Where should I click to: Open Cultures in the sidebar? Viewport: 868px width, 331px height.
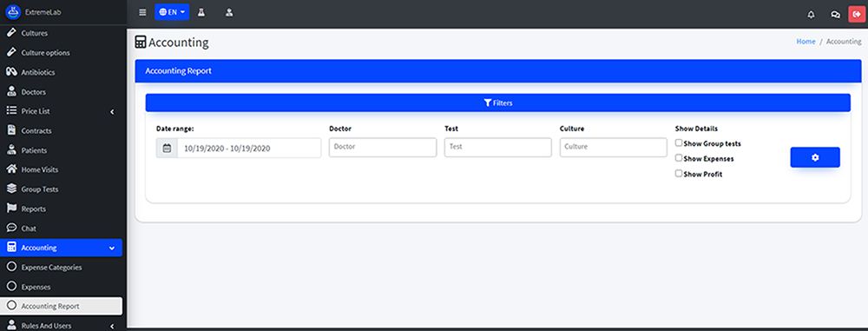pos(61,33)
